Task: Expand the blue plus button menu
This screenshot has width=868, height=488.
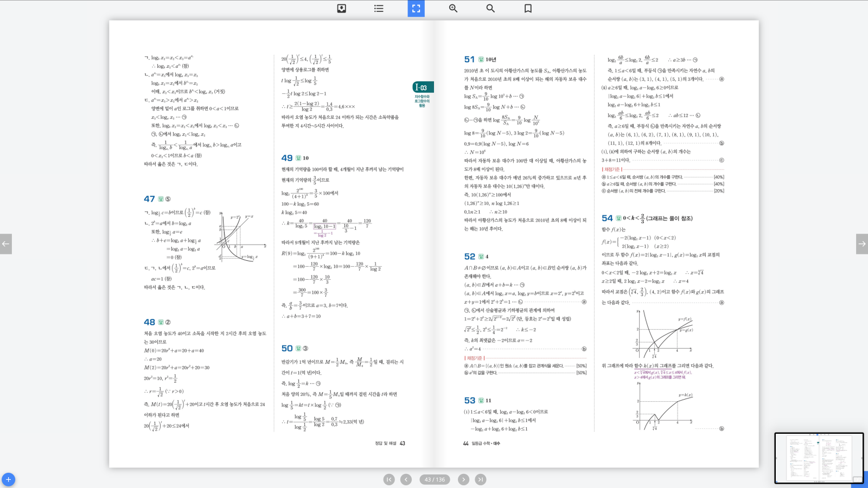Action: (x=8, y=479)
